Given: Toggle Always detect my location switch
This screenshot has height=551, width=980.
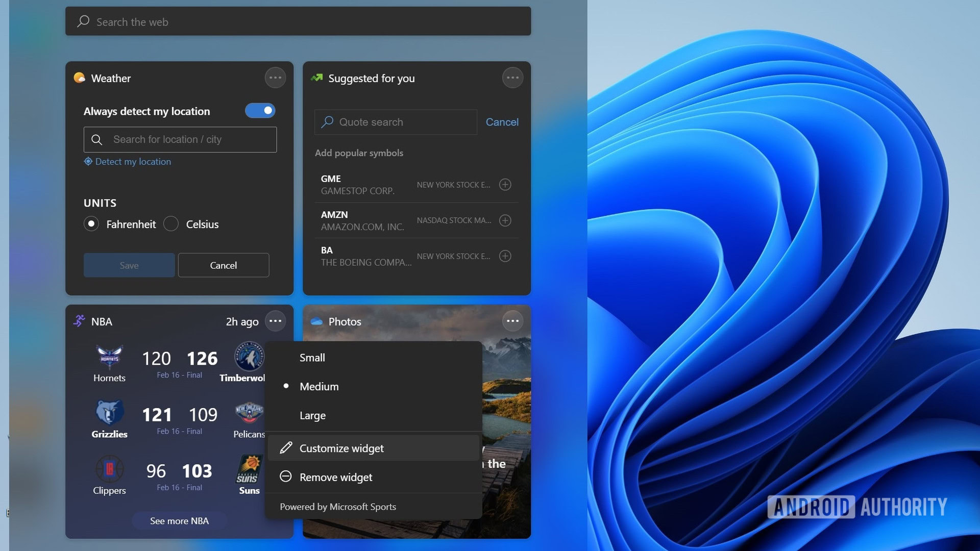Looking at the screenshot, I should 260,111.
